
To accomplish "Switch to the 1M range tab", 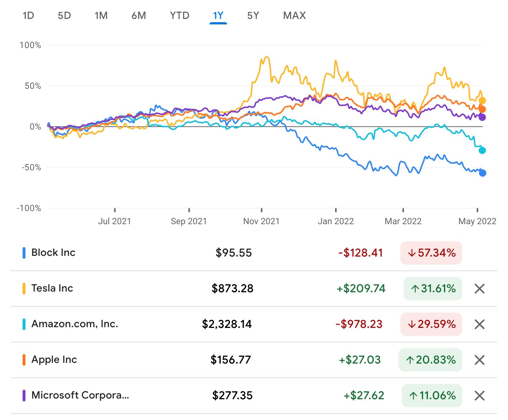I will click(x=101, y=16).
